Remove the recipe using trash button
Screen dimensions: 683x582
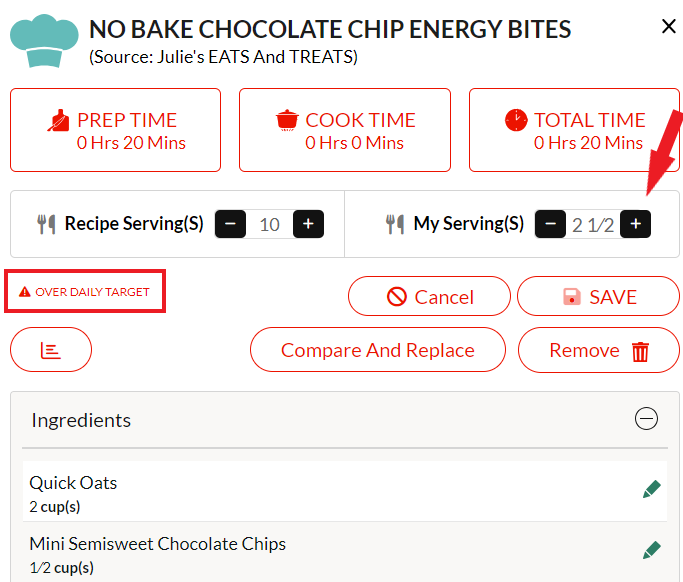[x=598, y=350]
